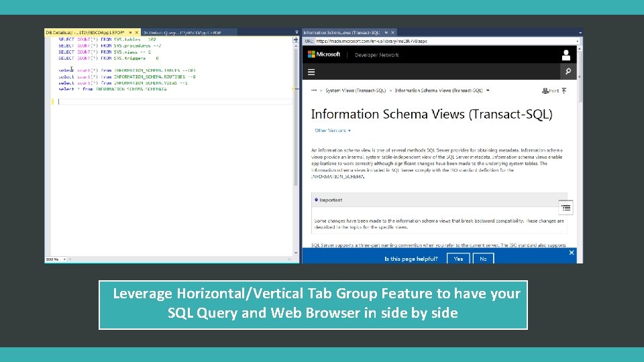Click the breadcrumb ellipsis
The width and height of the screenshot is (644, 362).
pyautogui.click(x=314, y=90)
